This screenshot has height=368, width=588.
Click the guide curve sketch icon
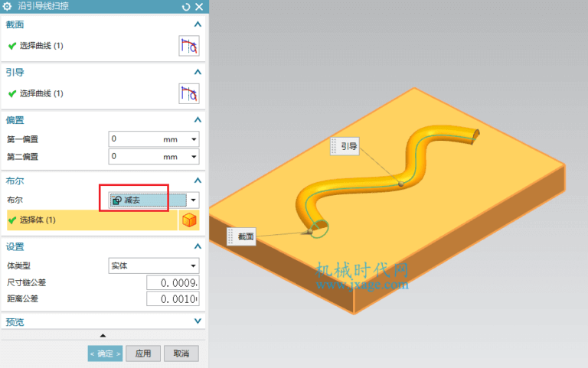coord(189,93)
